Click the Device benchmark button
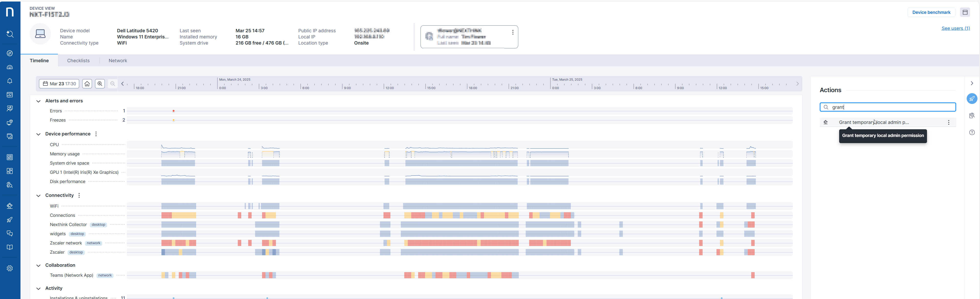This screenshot has height=299, width=980. click(931, 12)
